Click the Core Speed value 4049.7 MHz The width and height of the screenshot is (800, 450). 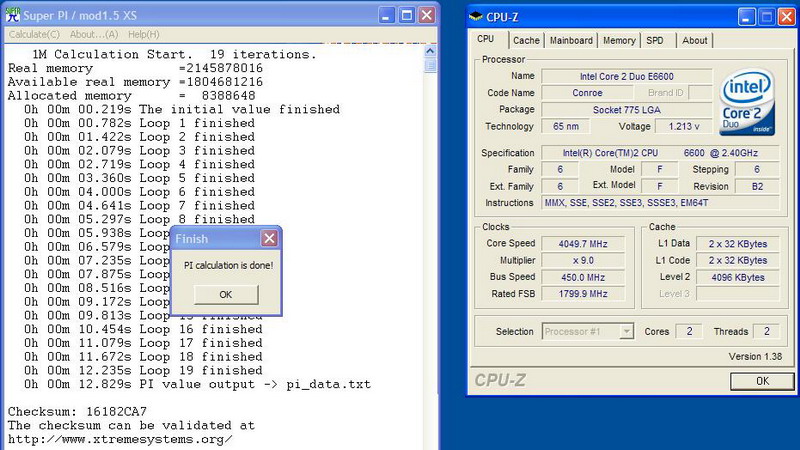(x=583, y=243)
